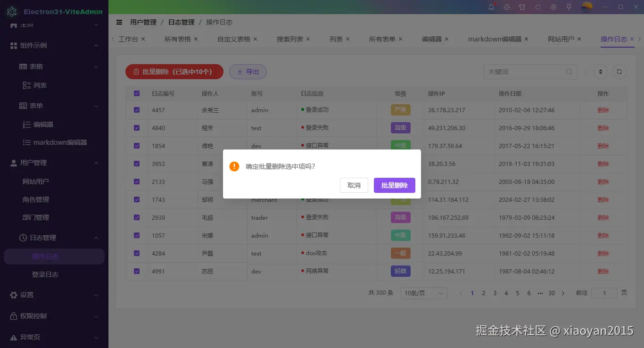644x348 pixels.
Task: Open 登录日志 in the sidebar
Action: [x=45, y=274]
